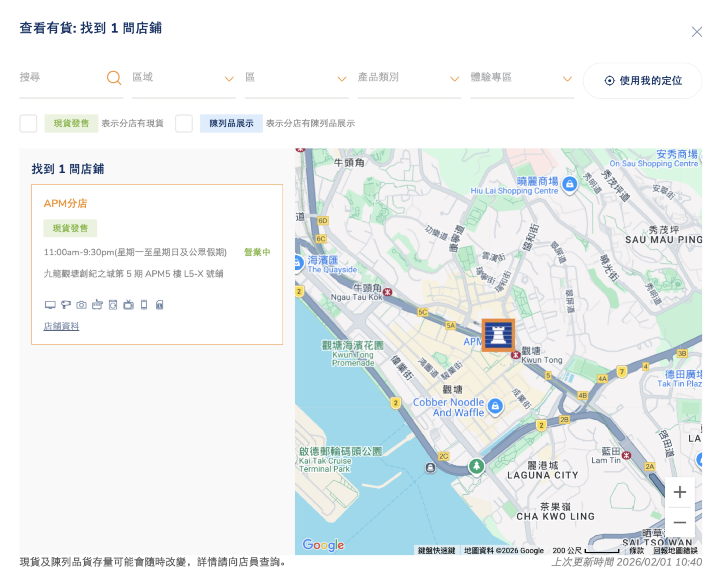Click 回報地圖錯誤 link on map

pos(675,550)
